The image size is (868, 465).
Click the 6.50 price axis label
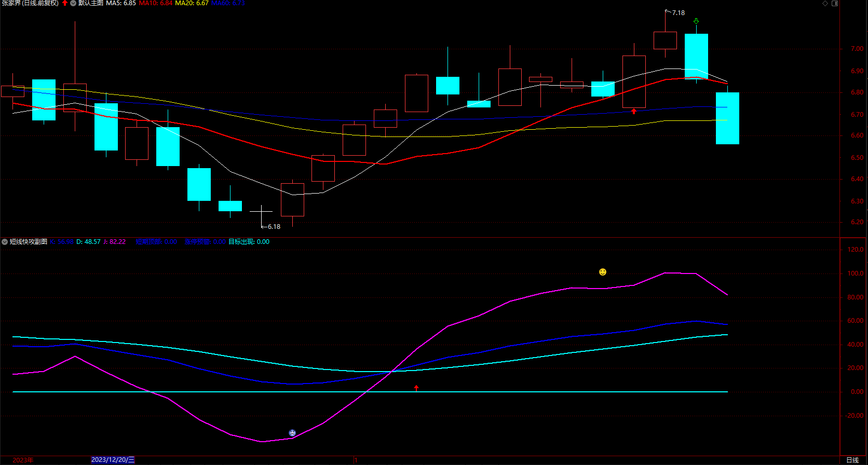tap(857, 157)
